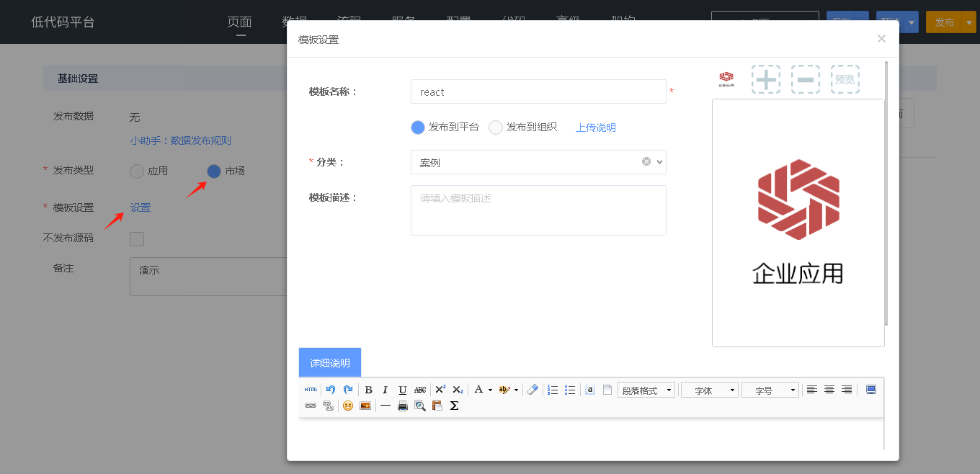Insert an image via picture icon
The width and height of the screenshot is (980, 474).
tap(365, 406)
